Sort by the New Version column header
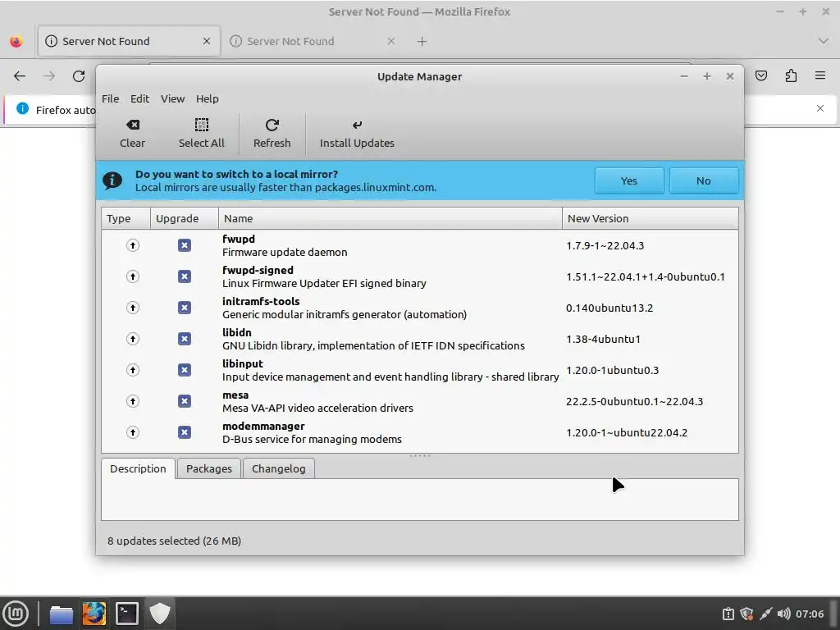 pos(651,218)
